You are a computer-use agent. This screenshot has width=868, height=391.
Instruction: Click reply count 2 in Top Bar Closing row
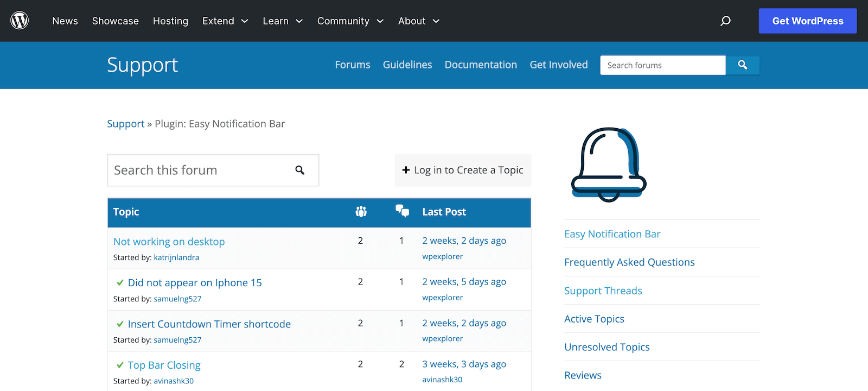click(x=401, y=364)
